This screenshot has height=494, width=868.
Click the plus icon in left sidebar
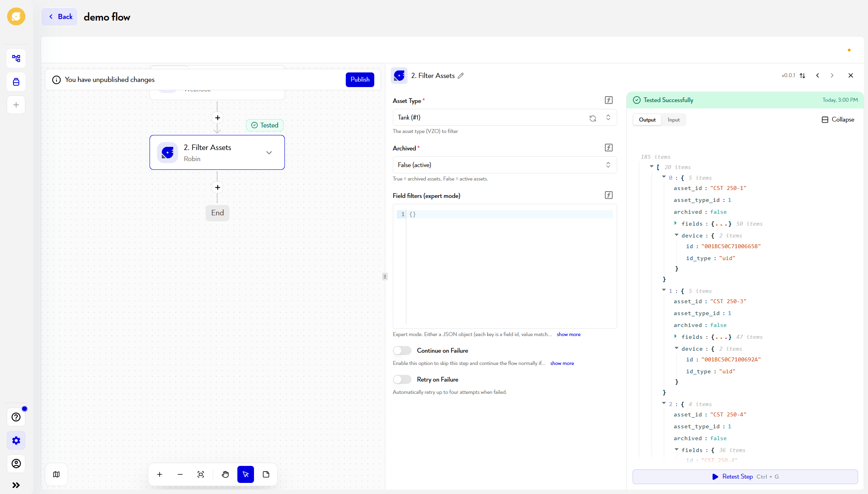coord(16,105)
